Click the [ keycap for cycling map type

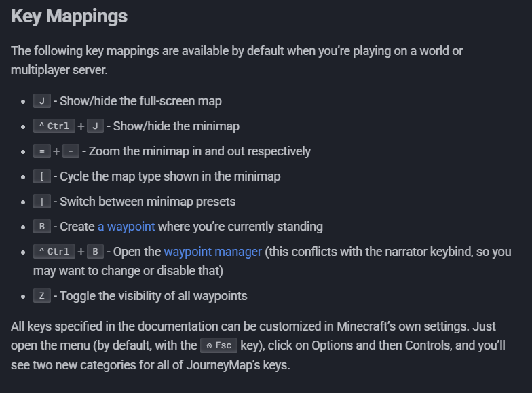point(42,176)
